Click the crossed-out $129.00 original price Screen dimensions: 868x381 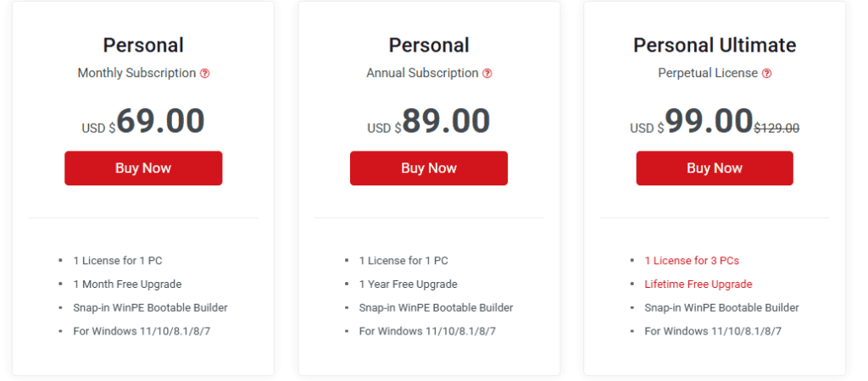[x=776, y=128]
